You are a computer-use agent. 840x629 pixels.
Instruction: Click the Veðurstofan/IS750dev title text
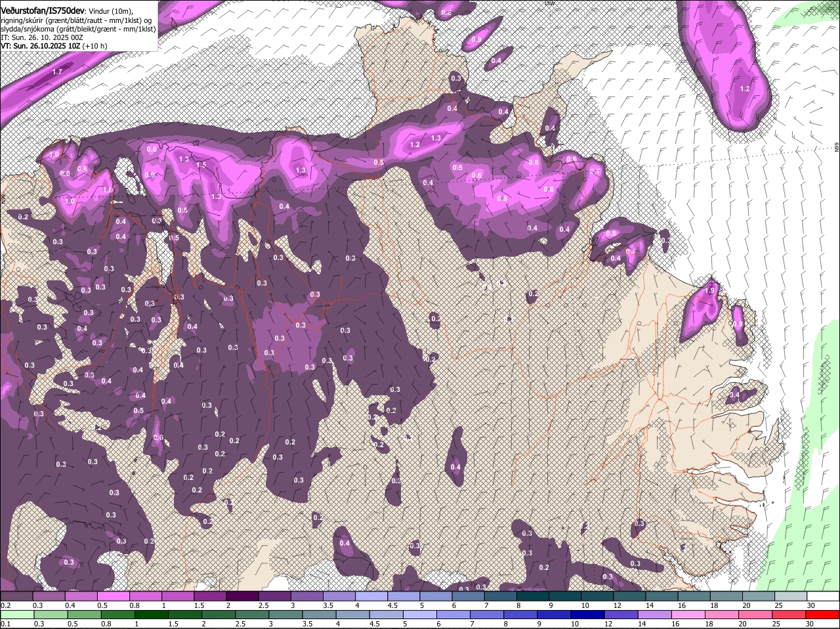click(42, 11)
